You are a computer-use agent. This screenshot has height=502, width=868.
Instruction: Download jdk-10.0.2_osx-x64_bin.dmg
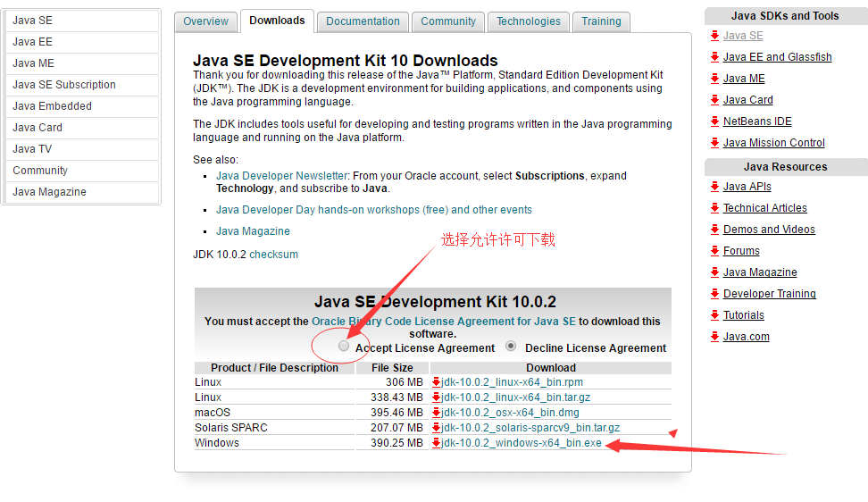[x=510, y=413]
